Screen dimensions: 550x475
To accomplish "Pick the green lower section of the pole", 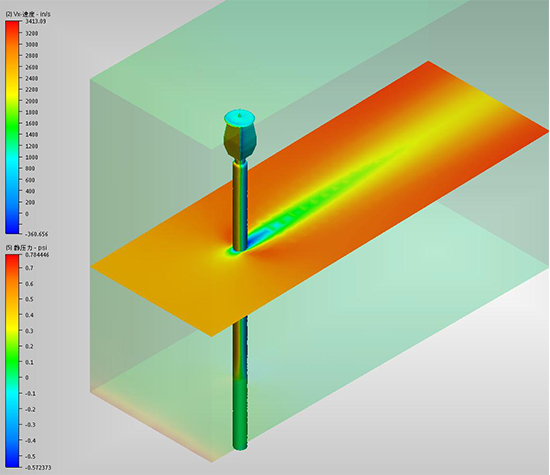I will pos(240,415).
